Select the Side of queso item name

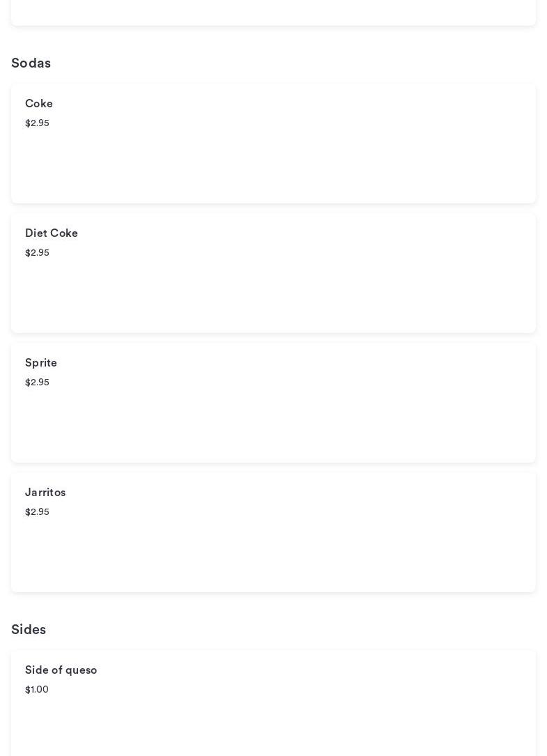point(61,670)
